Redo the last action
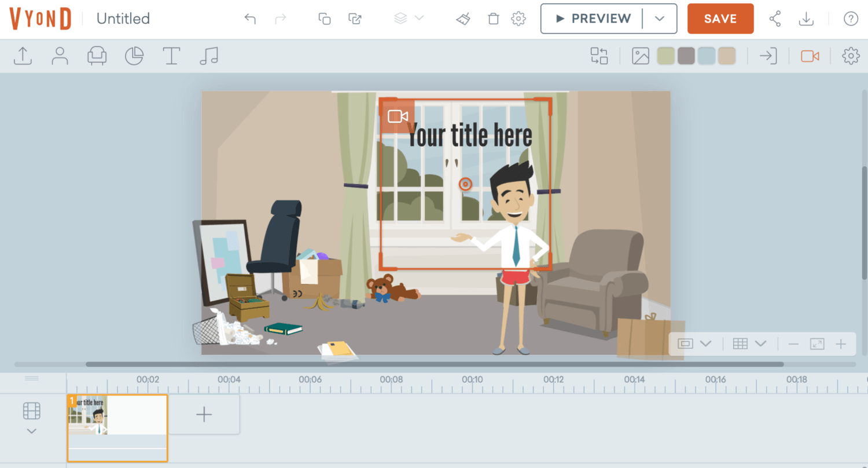 pyautogui.click(x=281, y=19)
